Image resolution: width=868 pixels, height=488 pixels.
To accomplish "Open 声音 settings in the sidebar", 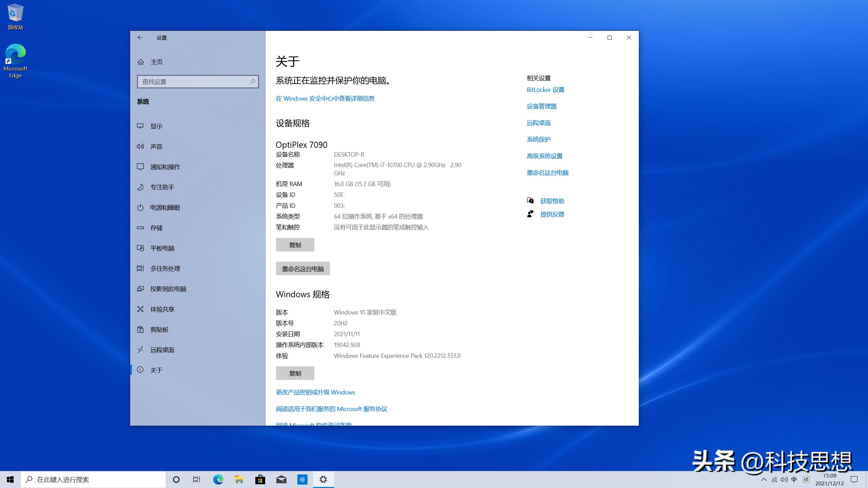I will tap(157, 146).
